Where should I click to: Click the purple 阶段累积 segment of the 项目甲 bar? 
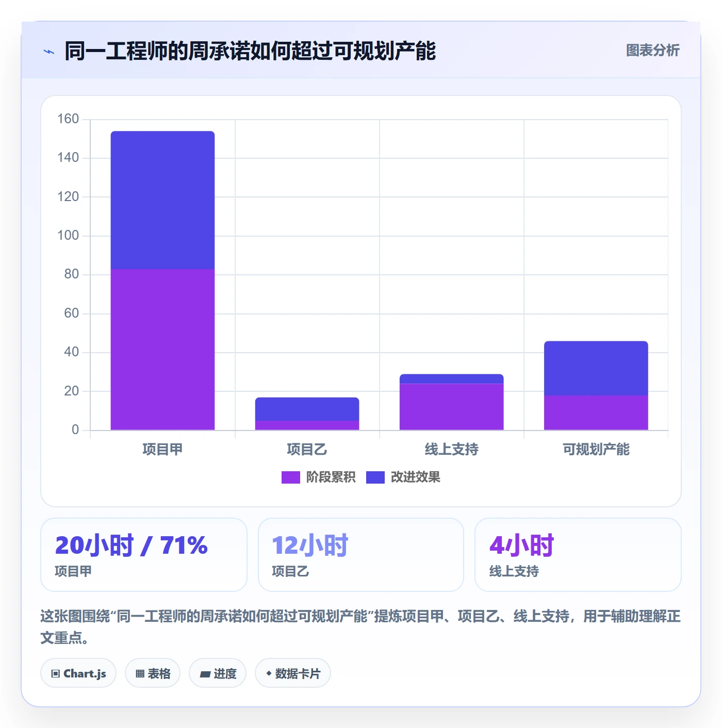[x=162, y=350]
